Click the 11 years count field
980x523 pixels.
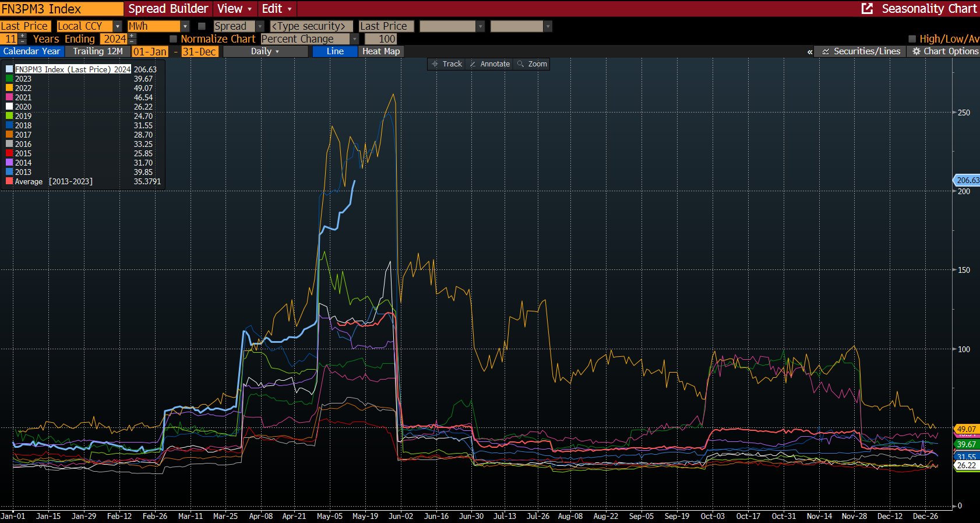pos(9,39)
